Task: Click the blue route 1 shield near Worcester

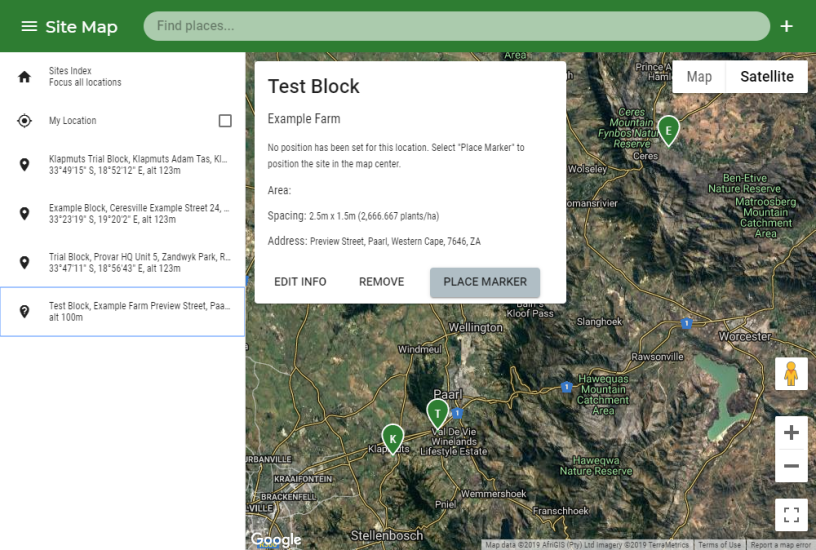Action: [x=686, y=323]
